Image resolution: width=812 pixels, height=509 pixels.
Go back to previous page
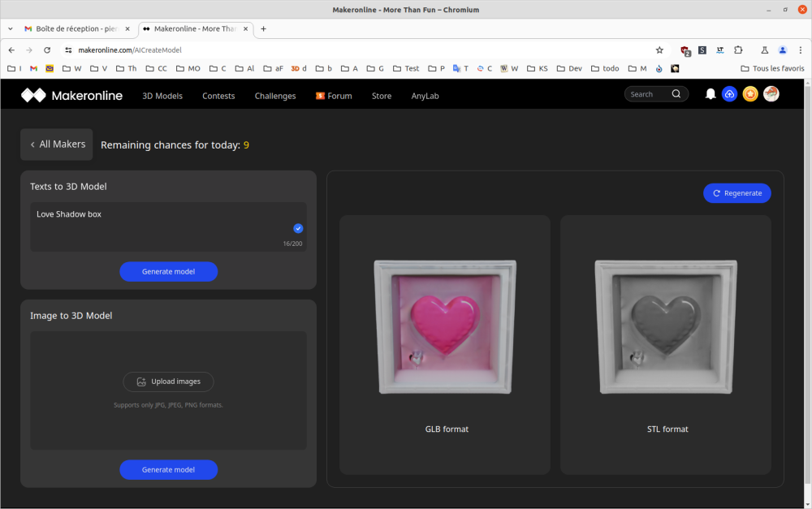11,50
